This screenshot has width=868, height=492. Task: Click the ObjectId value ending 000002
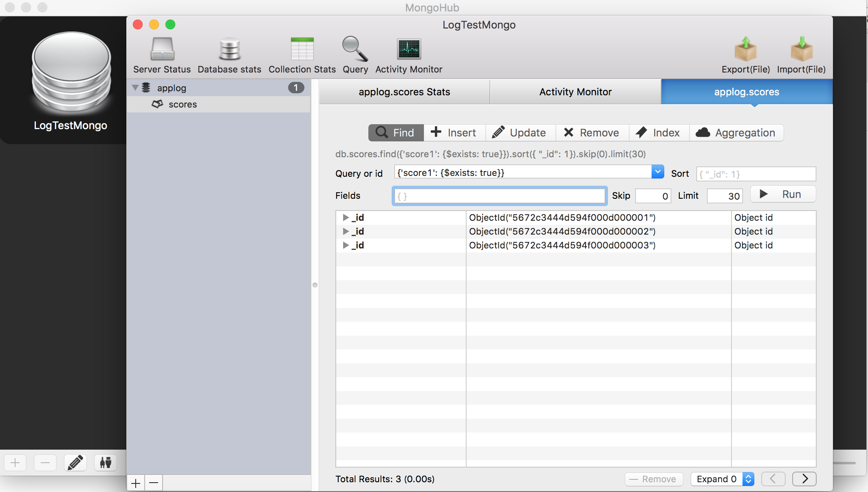click(562, 231)
